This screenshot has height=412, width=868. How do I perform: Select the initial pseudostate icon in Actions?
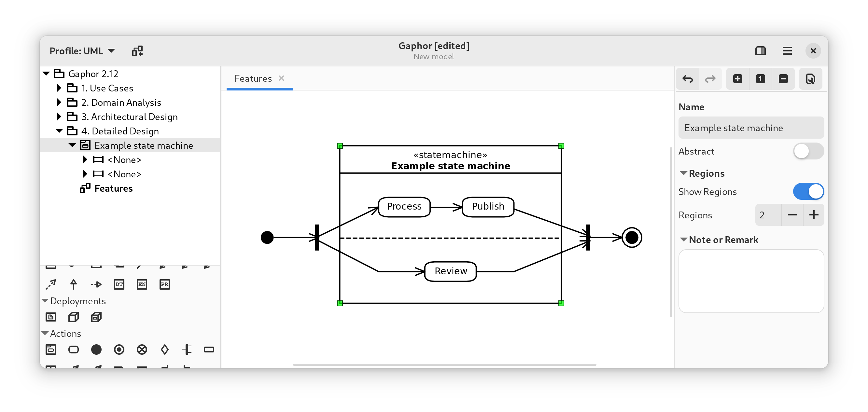coord(96,350)
